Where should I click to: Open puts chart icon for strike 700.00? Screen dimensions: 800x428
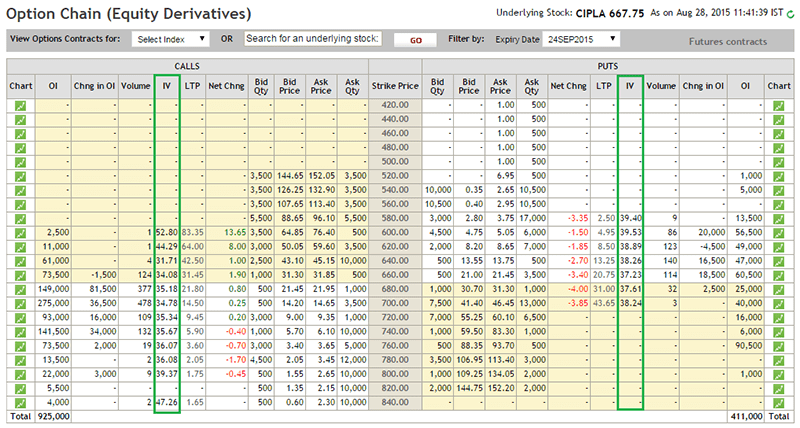[x=779, y=304]
